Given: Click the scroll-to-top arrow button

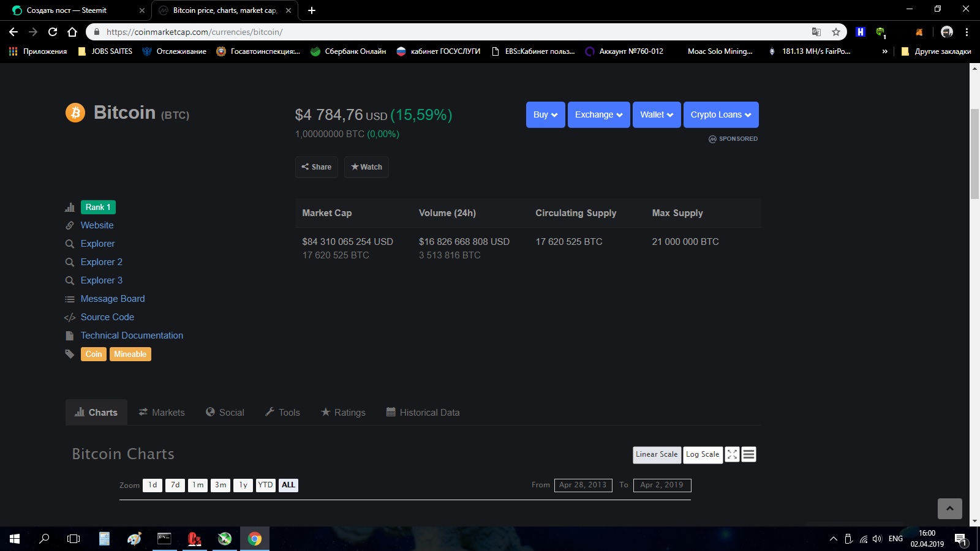Looking at the screenshot, I should pos(950,509).
